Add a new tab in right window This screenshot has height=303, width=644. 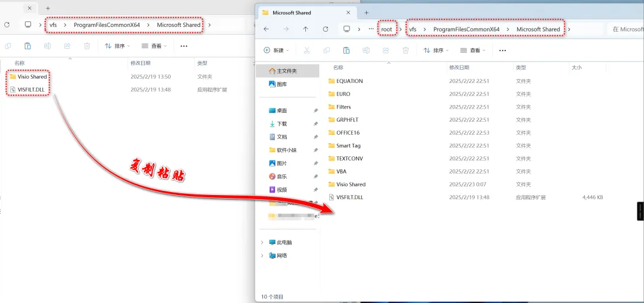[366, 13]
